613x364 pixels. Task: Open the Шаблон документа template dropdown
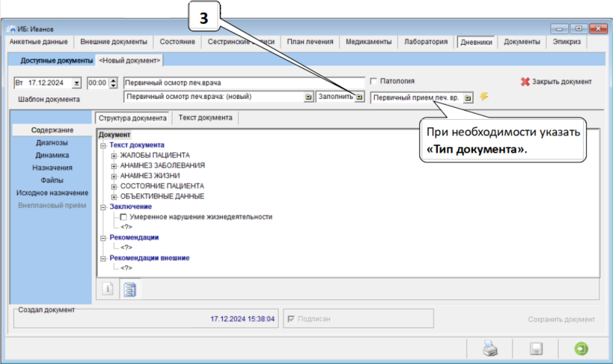coord(308,97)
